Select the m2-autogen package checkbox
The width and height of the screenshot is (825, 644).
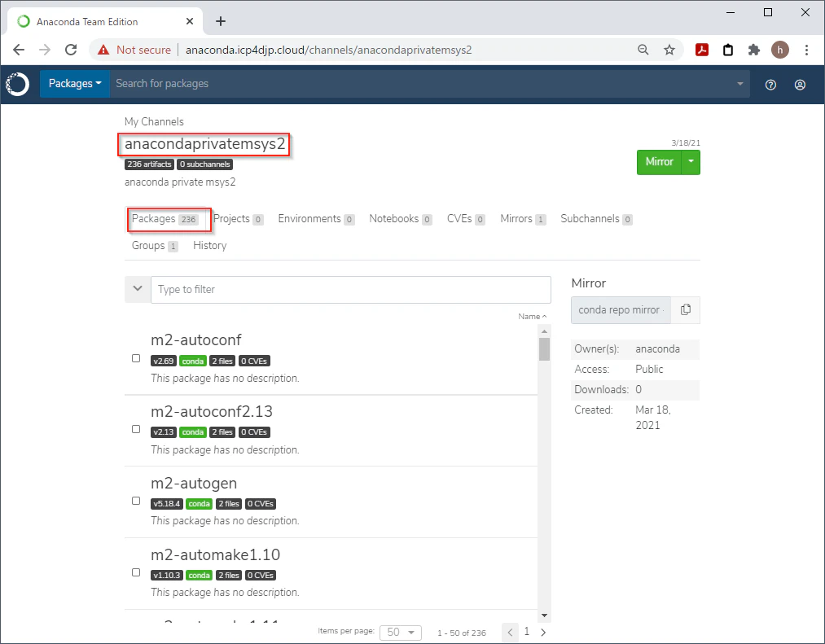point(136,501)
